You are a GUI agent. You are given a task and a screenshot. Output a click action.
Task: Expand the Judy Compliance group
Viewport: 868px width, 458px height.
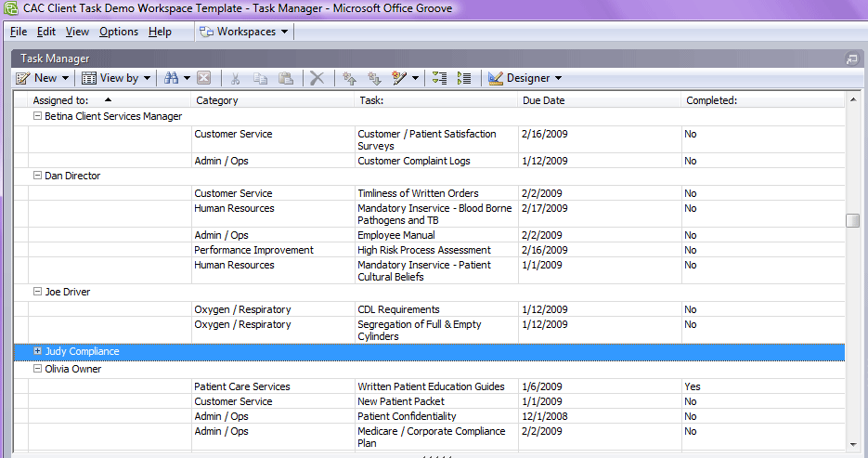(37, 351)
